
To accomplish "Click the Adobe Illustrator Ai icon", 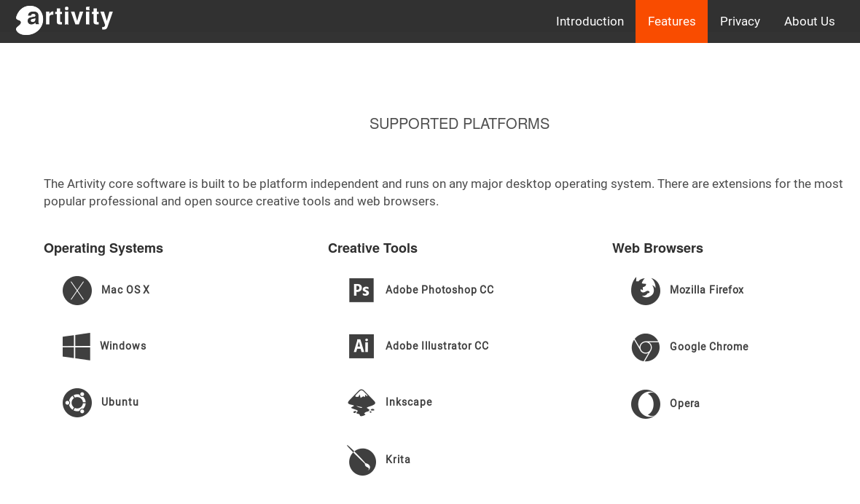I will pyautogui.click(x=361, y=346).
